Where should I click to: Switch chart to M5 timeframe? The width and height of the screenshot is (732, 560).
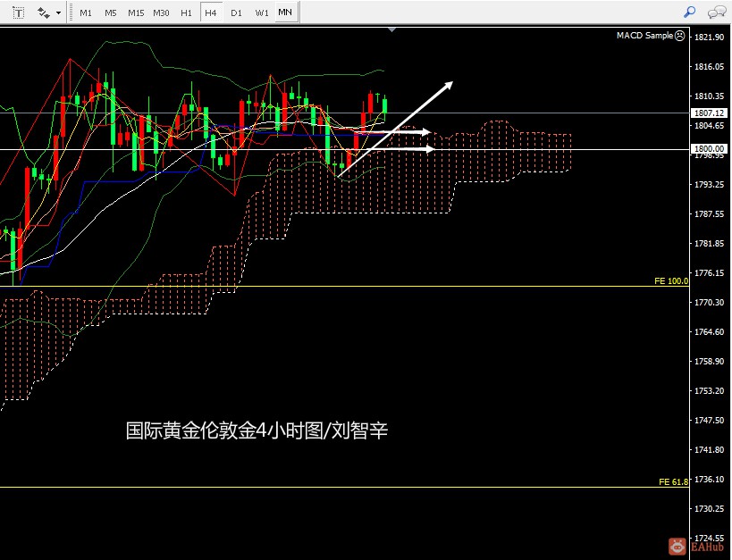[x=111, y=13]
